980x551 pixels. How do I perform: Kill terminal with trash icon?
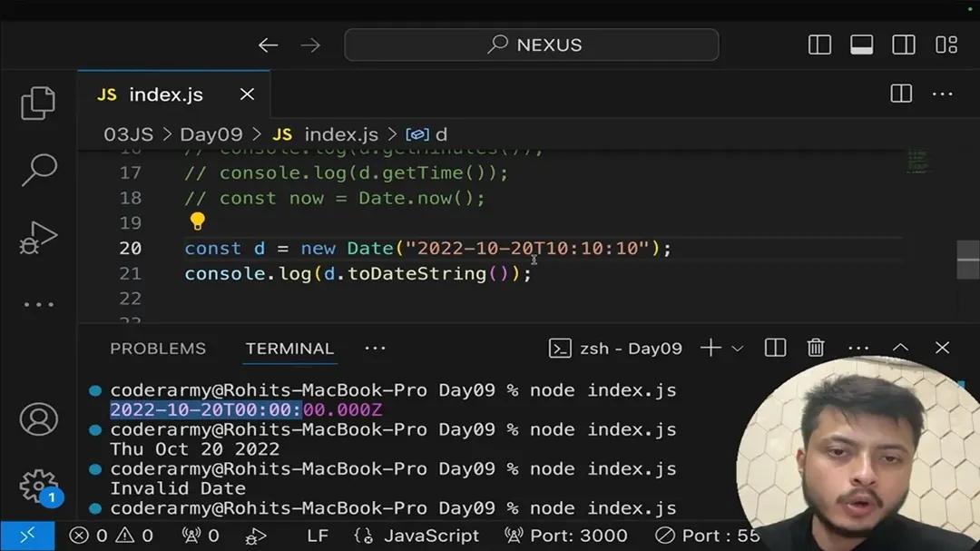tap(816, 348)
